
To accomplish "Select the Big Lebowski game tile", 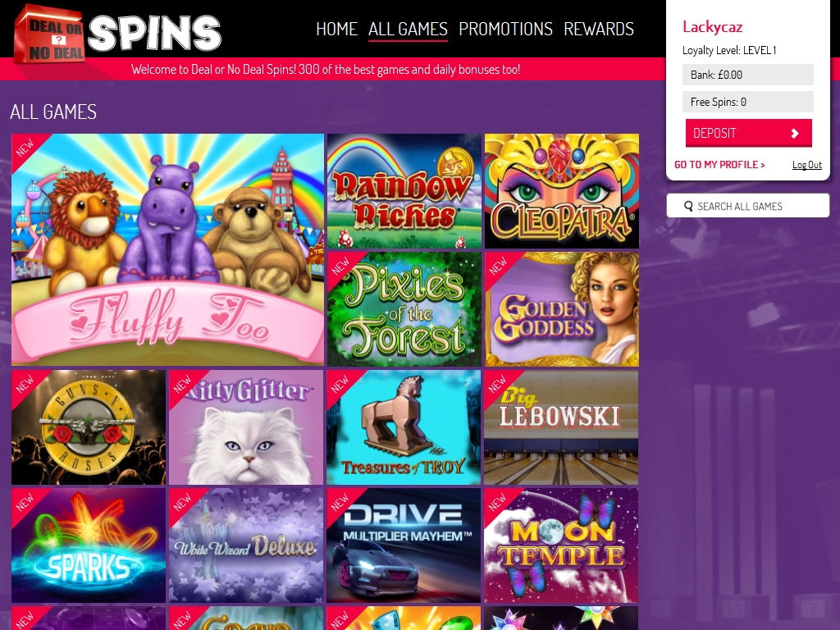I will [x=561, y=427].
